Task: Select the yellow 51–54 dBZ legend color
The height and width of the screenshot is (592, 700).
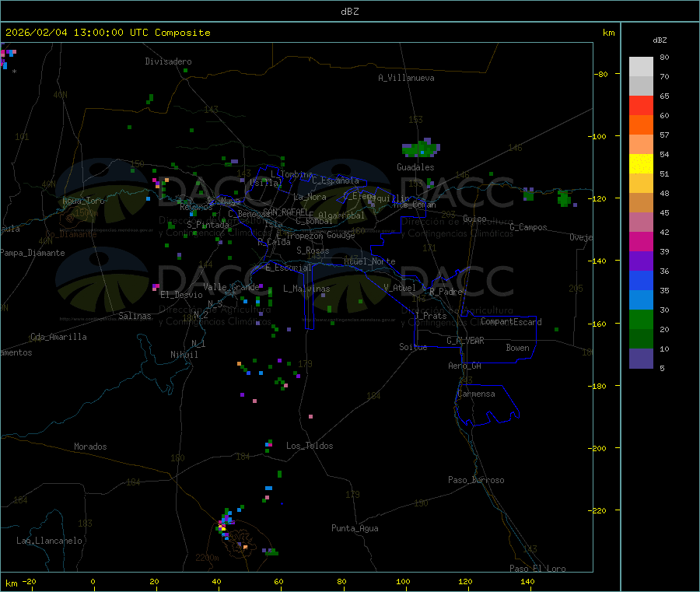Action: coord(641,163)
